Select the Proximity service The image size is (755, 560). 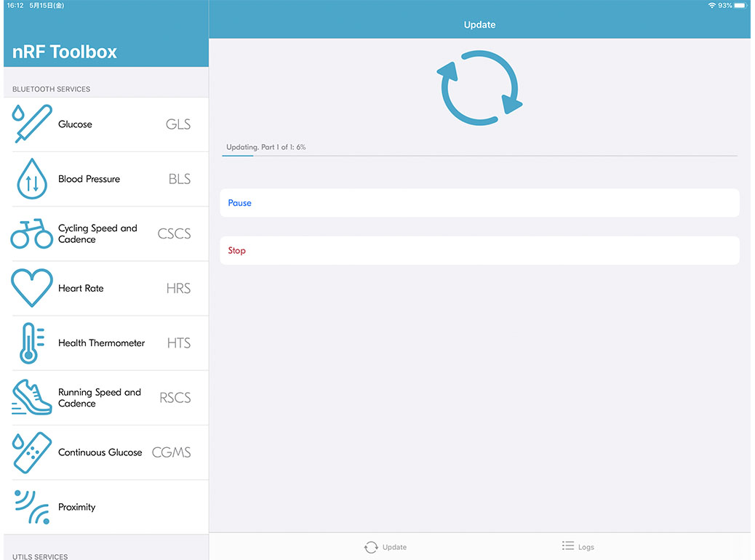[106, 507]
